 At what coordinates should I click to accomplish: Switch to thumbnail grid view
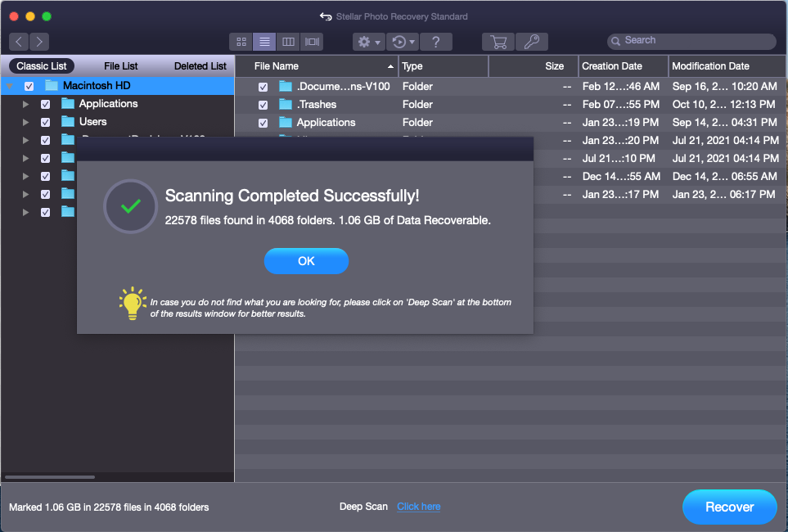point(241,42)
